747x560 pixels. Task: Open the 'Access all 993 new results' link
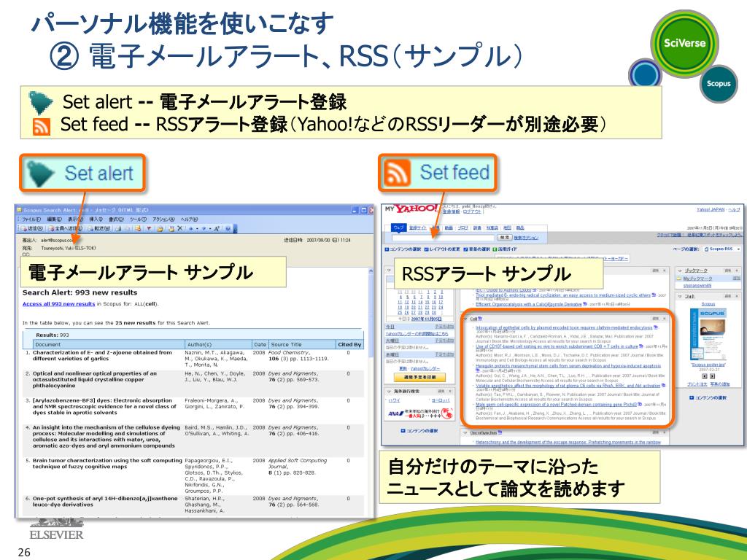point(58,304)
